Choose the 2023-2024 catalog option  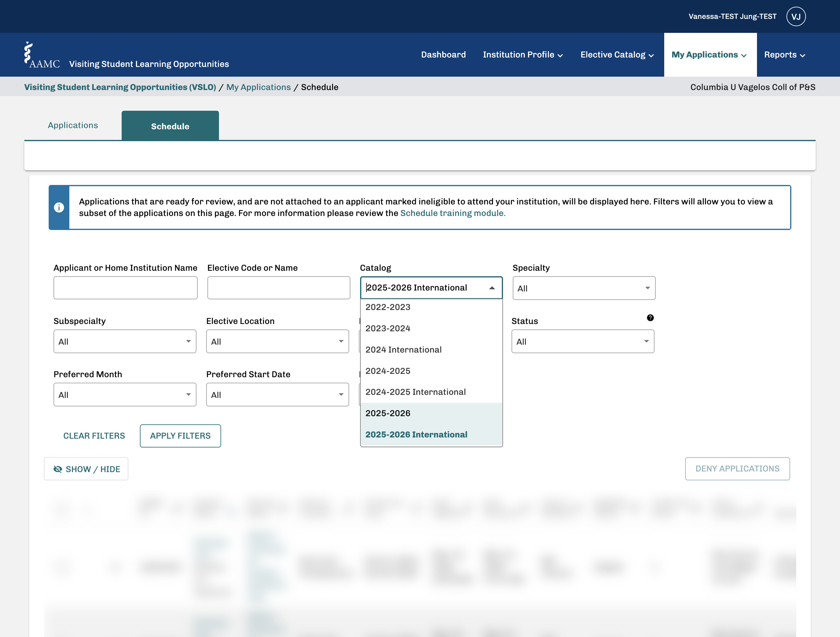tap(431, 328)
